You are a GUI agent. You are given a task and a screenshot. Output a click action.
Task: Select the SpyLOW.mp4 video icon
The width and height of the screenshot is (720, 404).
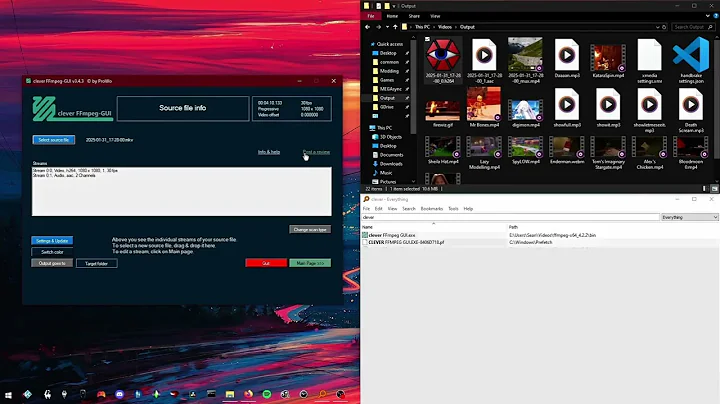[525, 147]
